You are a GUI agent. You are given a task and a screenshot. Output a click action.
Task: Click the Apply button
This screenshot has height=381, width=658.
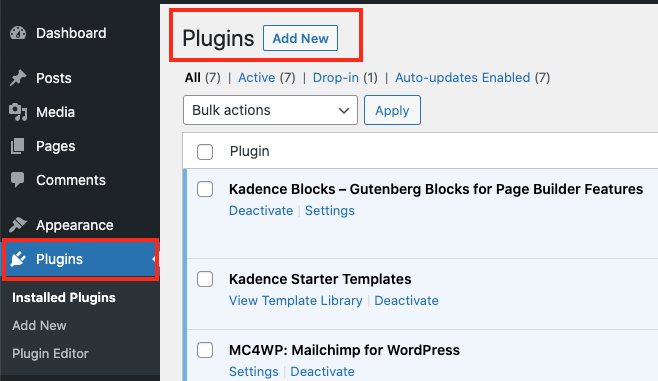point(392,110)
